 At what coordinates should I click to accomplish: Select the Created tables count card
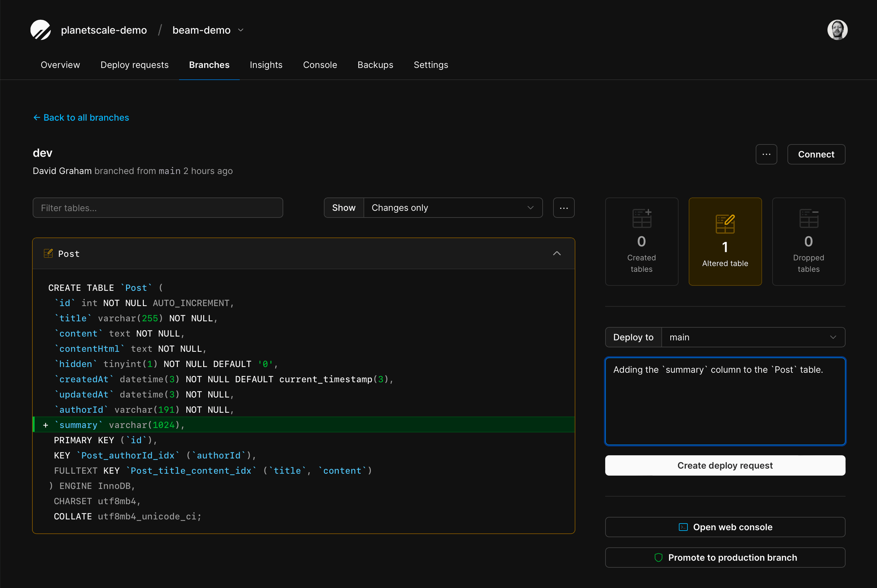[x=641, y=242]
